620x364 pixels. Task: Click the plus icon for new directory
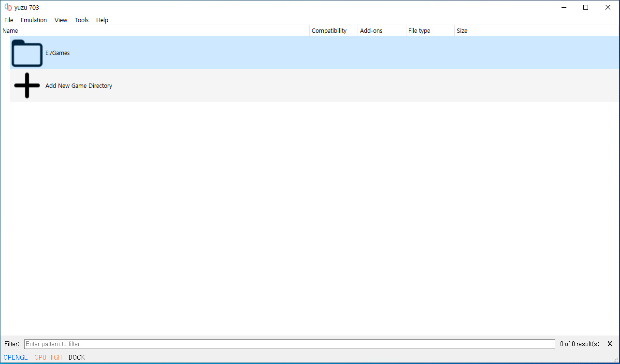[27, 86]
